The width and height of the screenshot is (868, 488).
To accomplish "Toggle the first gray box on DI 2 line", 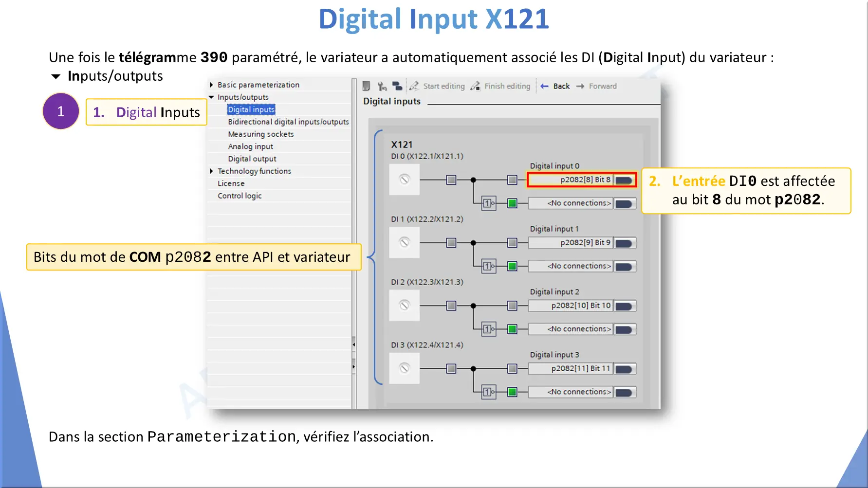I will click(451, 306).
